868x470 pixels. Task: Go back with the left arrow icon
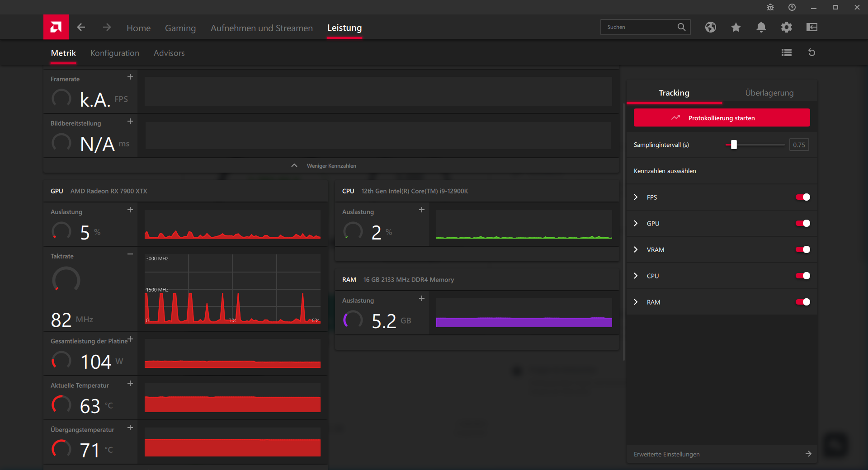click(x=81, y=28)
